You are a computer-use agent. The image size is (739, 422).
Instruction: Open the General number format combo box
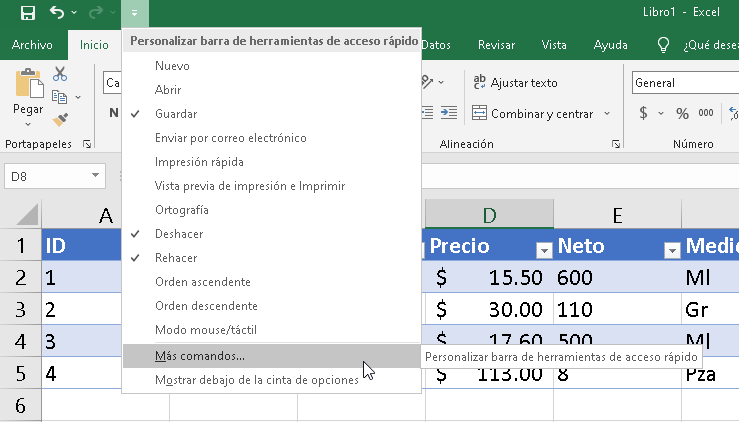coord(685,83)
